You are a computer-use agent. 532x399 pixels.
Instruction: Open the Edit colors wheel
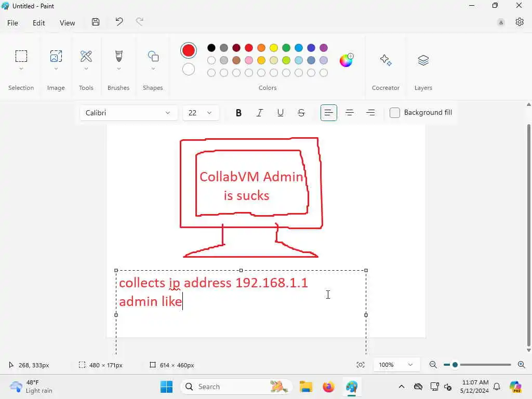tap(347, 60)
